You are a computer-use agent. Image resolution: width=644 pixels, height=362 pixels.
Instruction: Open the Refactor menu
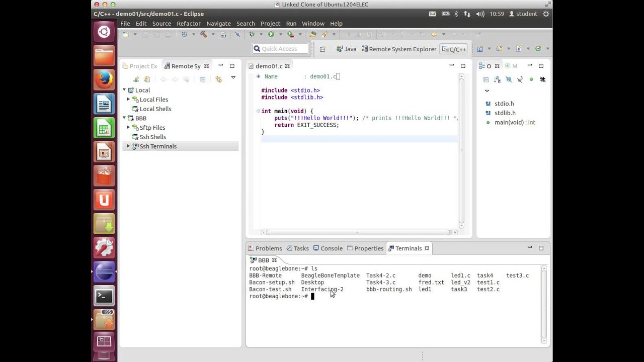coord(189,24)
